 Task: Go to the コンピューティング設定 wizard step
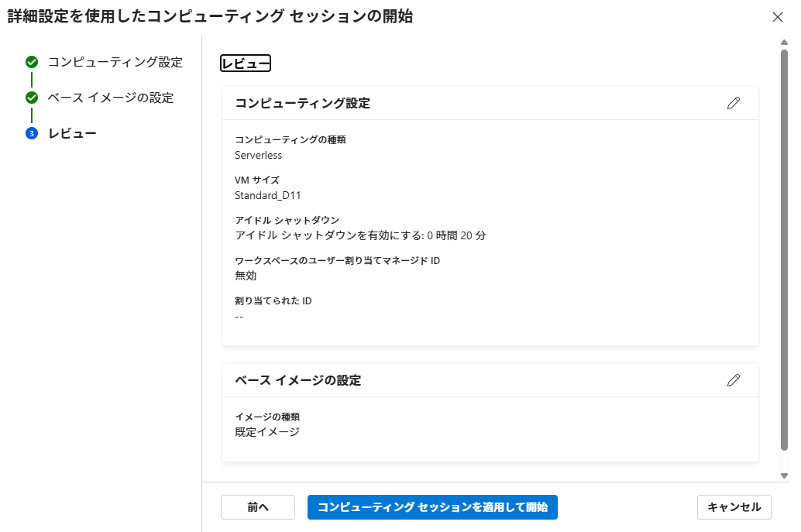[x=115, y=62]
